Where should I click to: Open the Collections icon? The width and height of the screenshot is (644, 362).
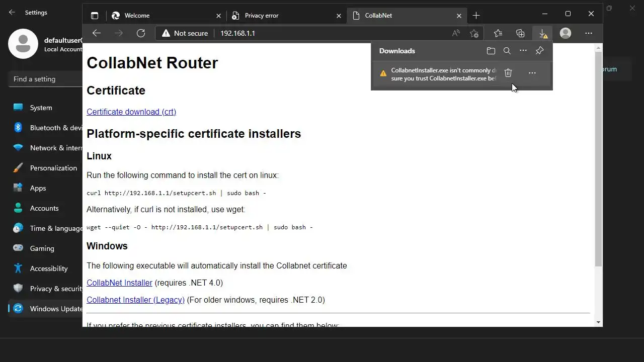click(520, 33)
